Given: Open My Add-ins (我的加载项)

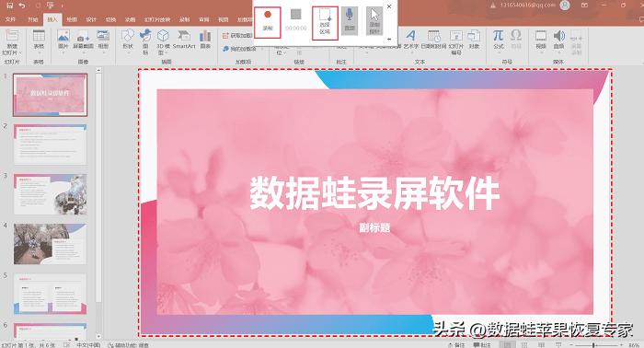Looking at the screenshot, I should point(240,49).
